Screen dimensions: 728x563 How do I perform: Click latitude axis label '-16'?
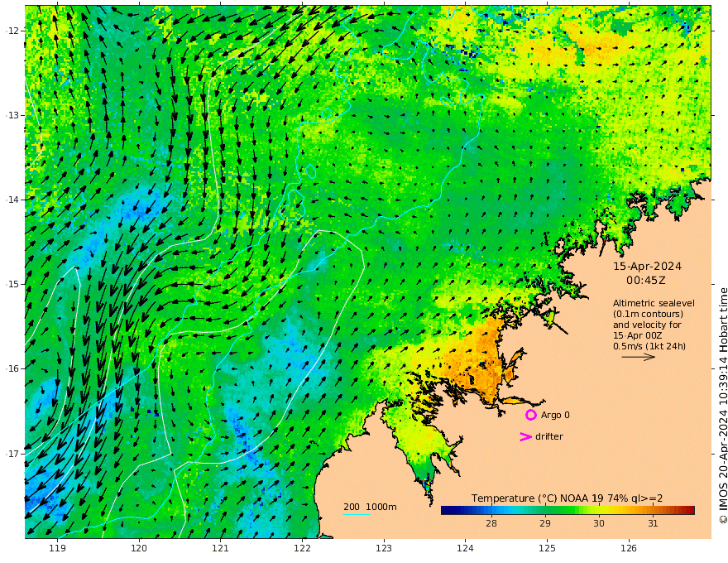pyautogui.click(x=12, y=368)
